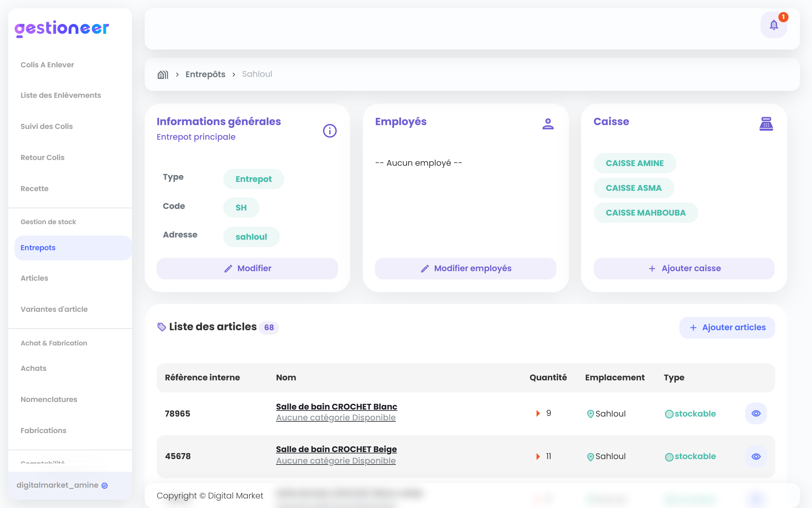Open Recette in sidebar
Viewport: 812px width, 508px height.
35,189
